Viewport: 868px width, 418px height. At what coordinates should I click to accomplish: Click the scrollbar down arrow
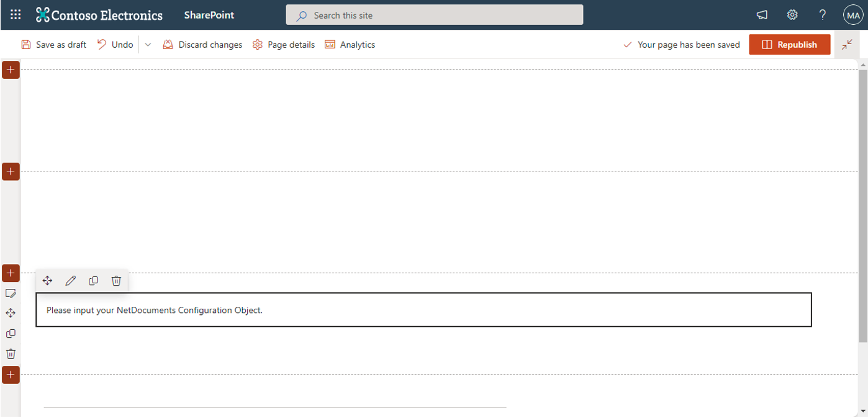click(863, 411)
